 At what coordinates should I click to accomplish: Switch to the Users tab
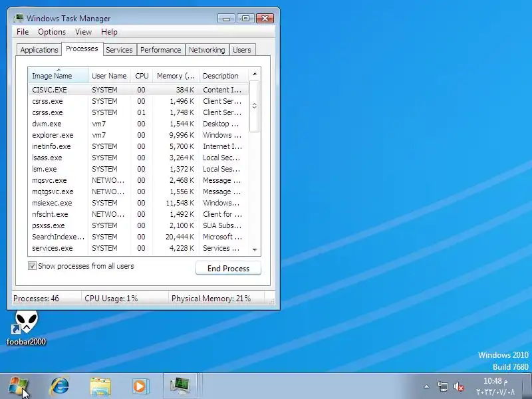[x=242, y=50]
